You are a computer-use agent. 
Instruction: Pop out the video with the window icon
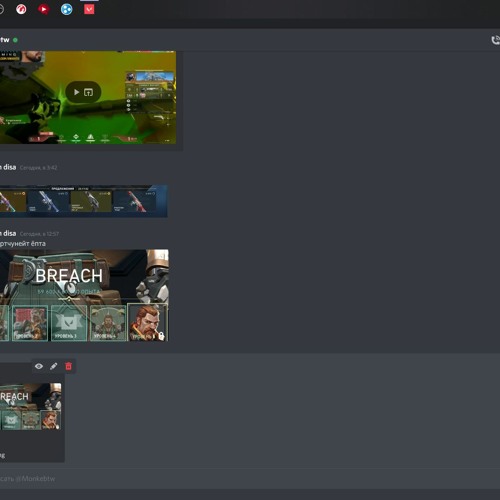88,92
